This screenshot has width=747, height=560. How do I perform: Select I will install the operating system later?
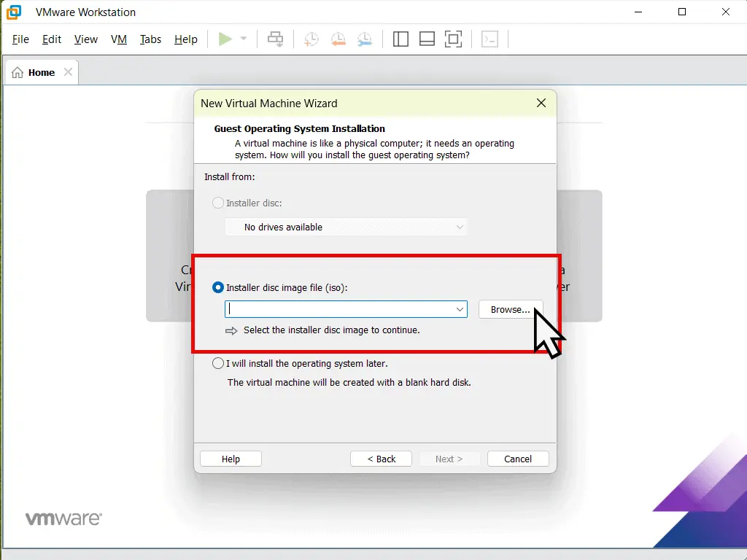click(x=217, y=363)
